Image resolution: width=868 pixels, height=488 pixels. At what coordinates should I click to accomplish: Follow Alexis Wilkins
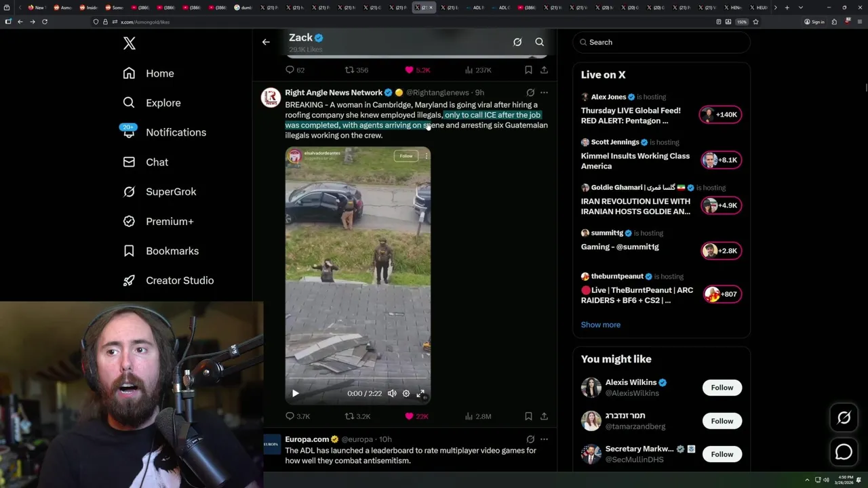(x=722, y=388)
